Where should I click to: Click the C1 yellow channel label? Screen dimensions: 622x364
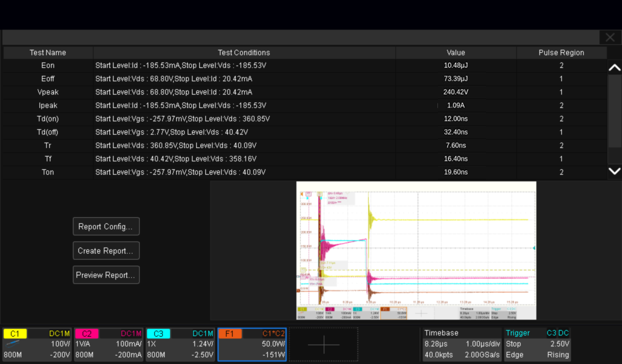click(x=15, y=334)
